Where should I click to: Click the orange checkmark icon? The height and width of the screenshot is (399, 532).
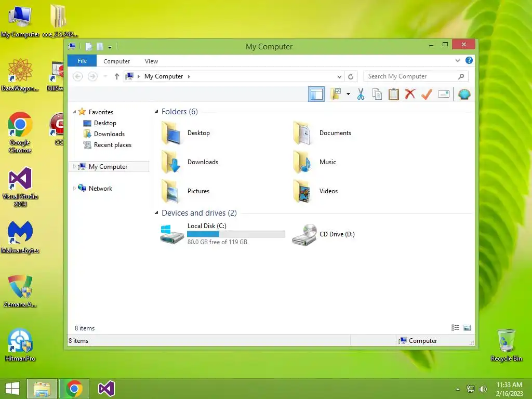coord(427,94)
